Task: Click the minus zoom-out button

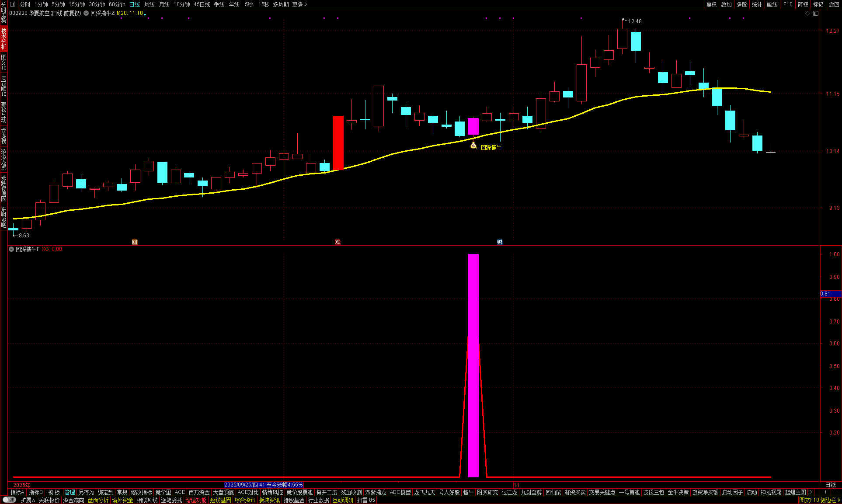Action: pyautogui.click(x=836, y=492)
